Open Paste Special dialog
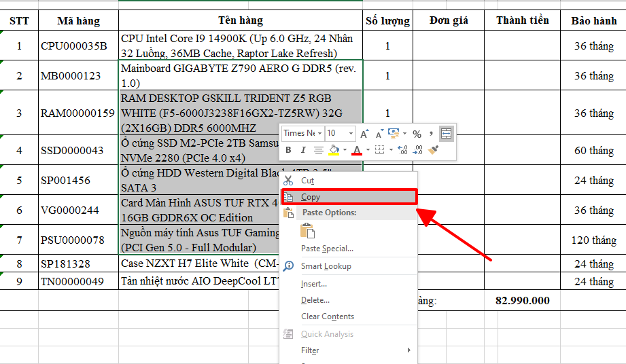 coord(349,249)
